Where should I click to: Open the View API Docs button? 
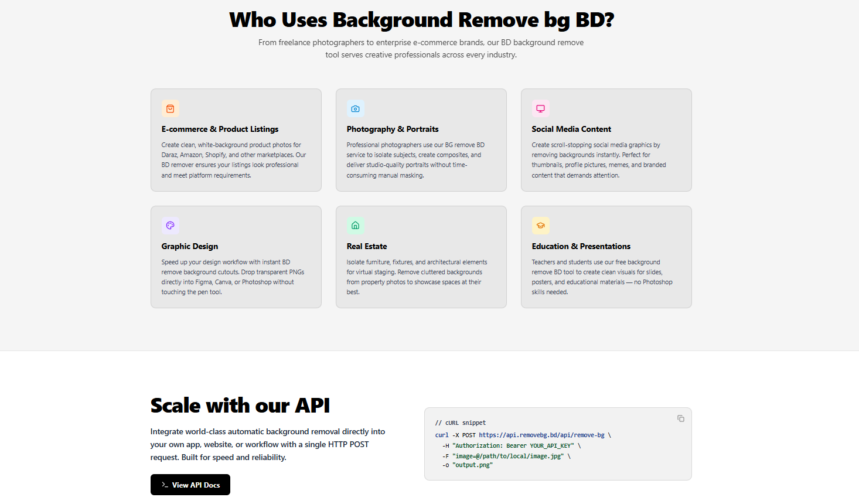tap(190, 485)
